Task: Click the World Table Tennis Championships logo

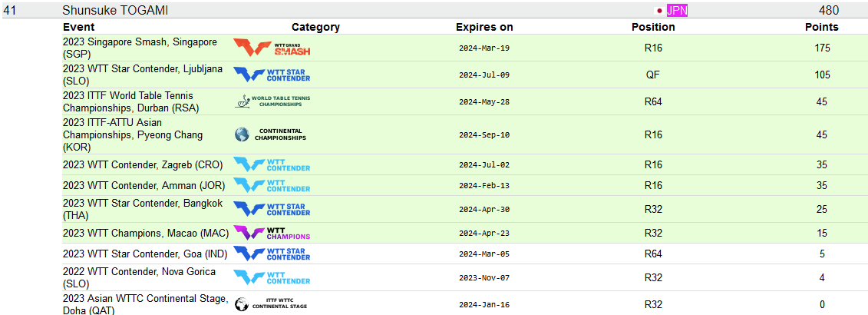Action: (x=272, y=101)
